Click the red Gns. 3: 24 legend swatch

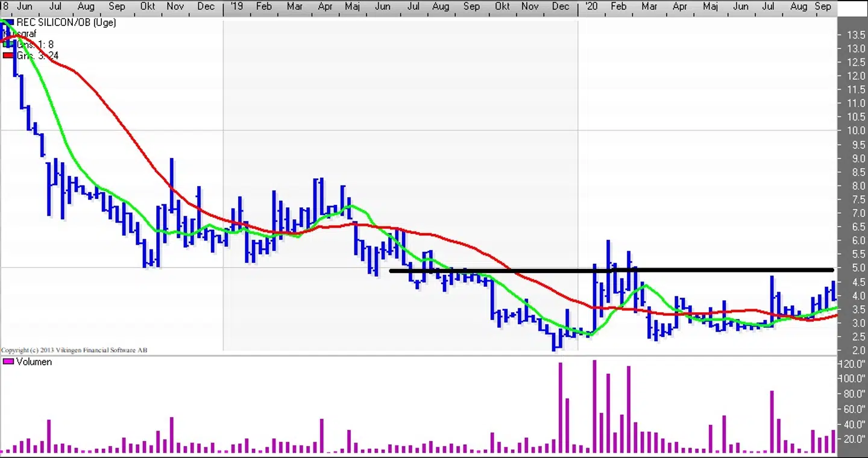(x=8, y=55)
